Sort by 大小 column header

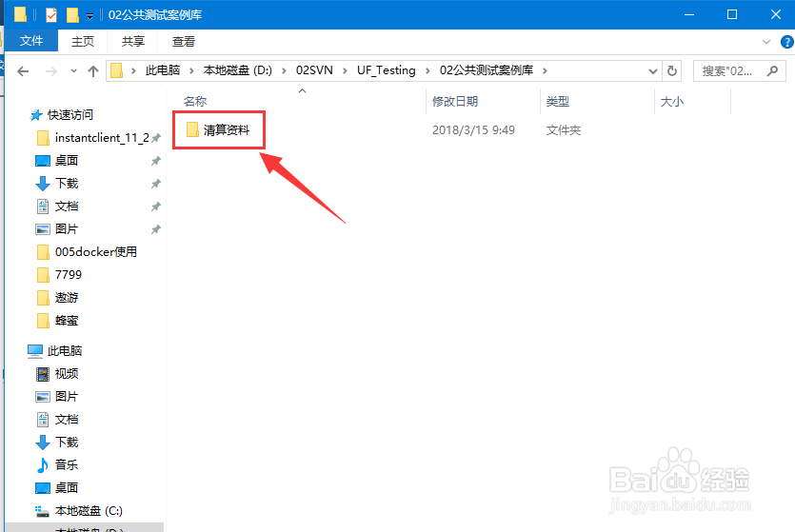click(x=672, y=101)
